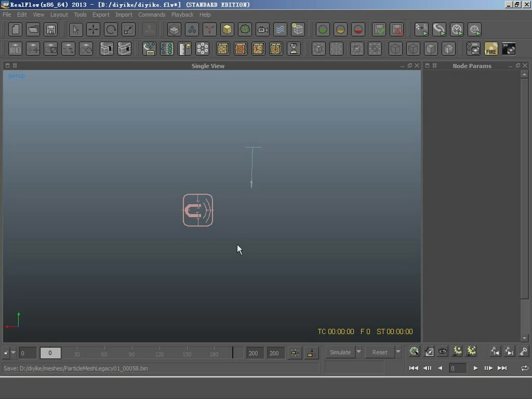Play the simulation forward
Viewport: 532px width, 399px height.
click(475, 368)
